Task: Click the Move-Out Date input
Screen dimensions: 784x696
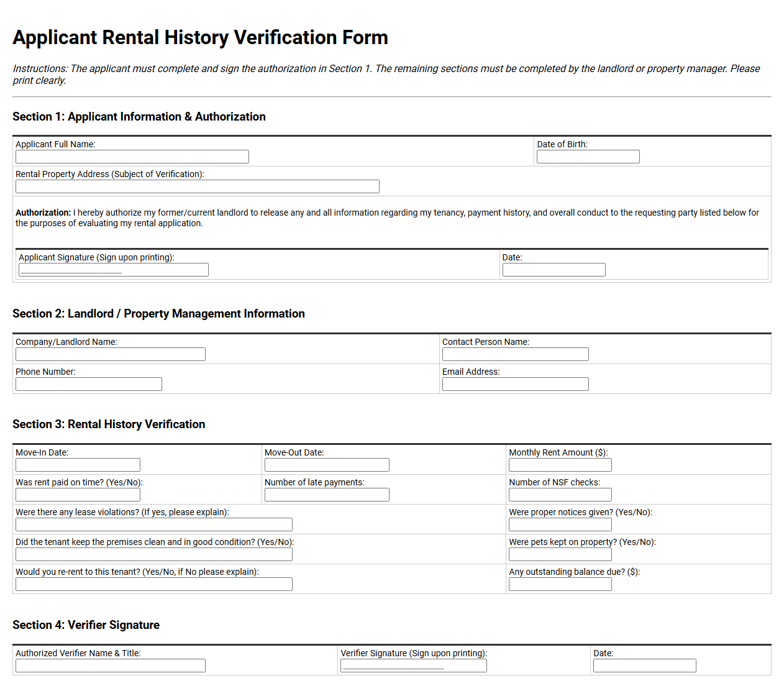Action: (x=327, y=465)
